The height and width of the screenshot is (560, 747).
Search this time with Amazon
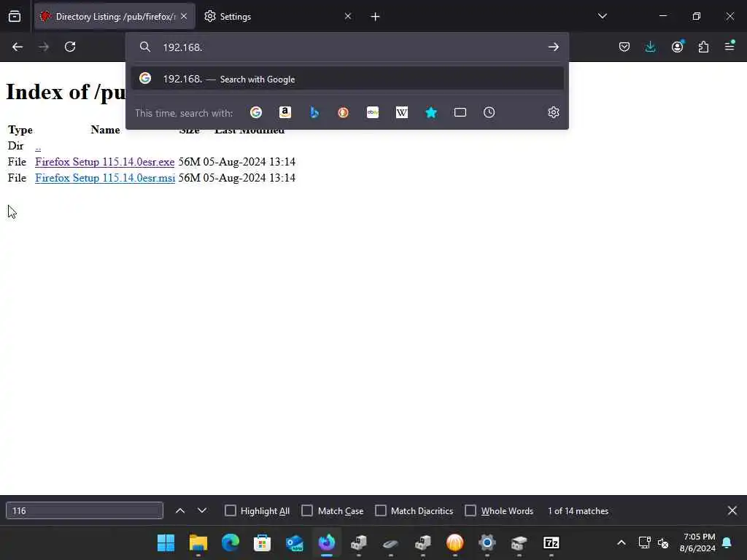pyautogui.click(x=285, y=112)
